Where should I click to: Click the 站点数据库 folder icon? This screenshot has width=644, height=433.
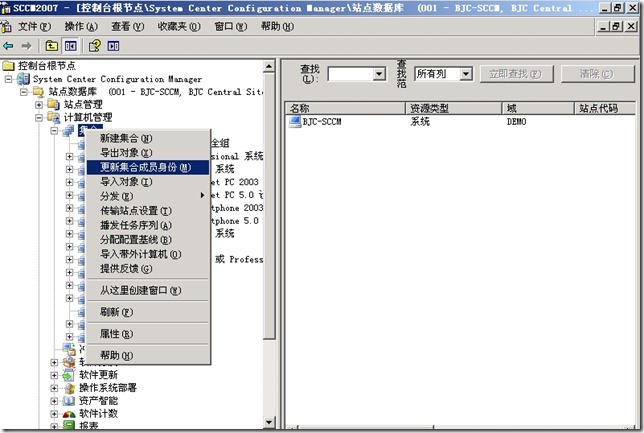click(x=39, y=91)
